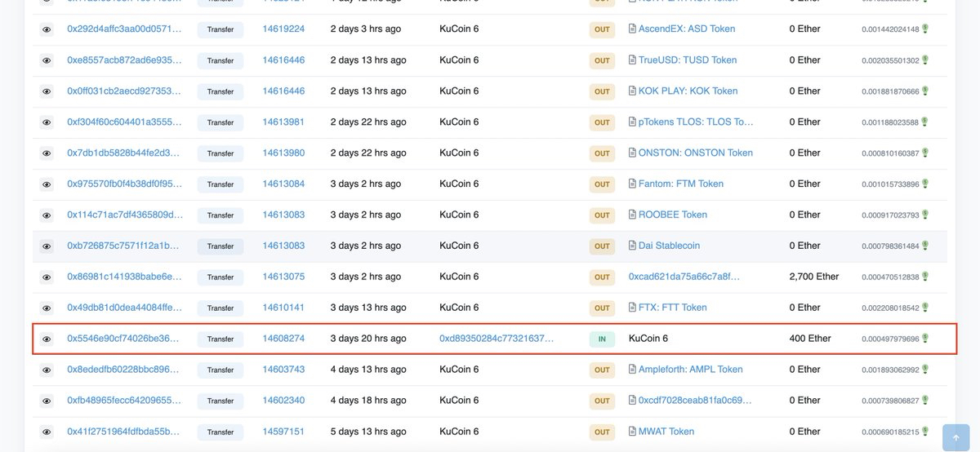Click lightbulb icon next to 0.002035501302
Image resolution: width=980 pixels, height=452 pixels.
[x=925, y=60]
